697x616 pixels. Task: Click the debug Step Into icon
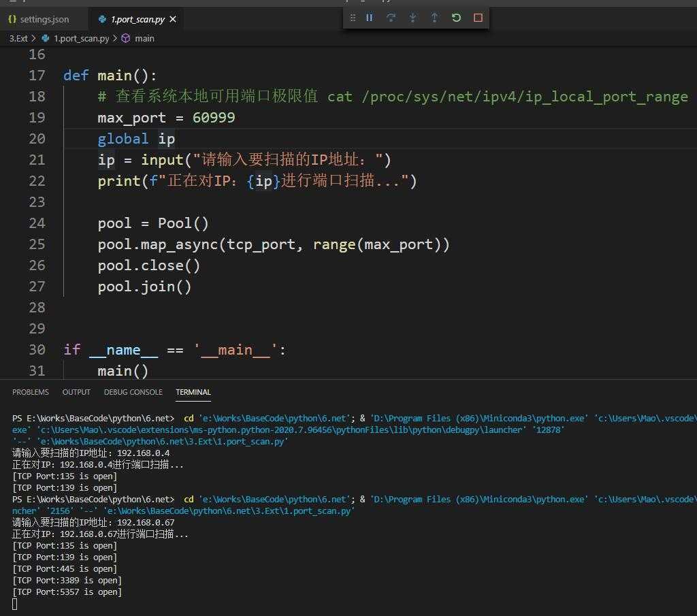pyautogui.click(x=413, y=18)
